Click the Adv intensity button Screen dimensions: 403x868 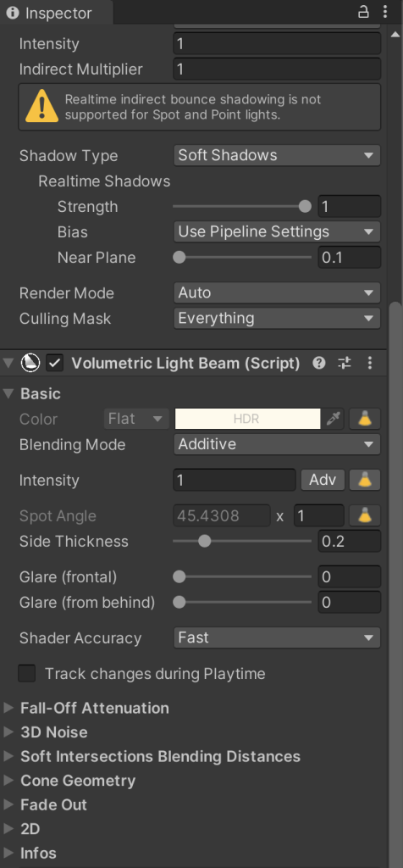click(x=323, y=480)
